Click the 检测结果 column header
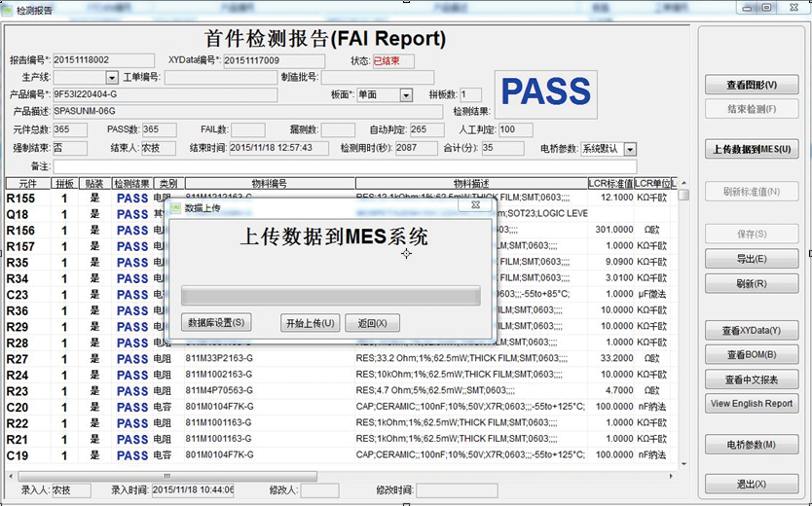The image size is (812, 506). pyautogui.click(x=131, y=183)
